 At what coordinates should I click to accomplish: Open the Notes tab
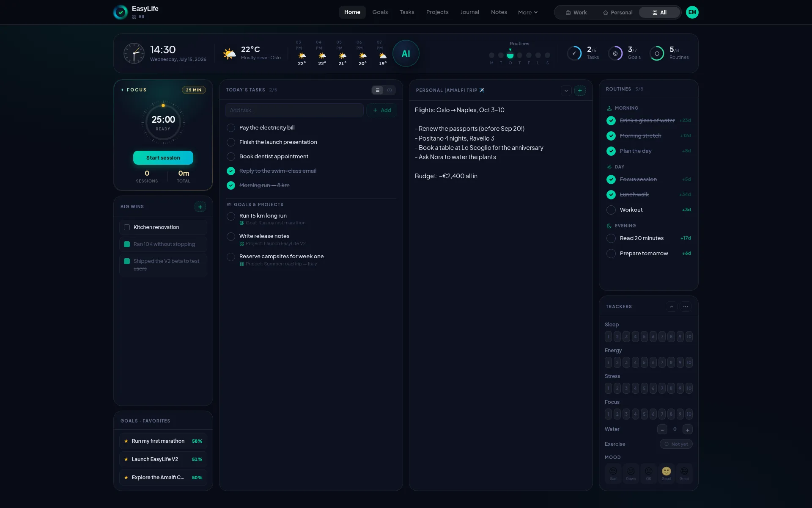(499, 12)
